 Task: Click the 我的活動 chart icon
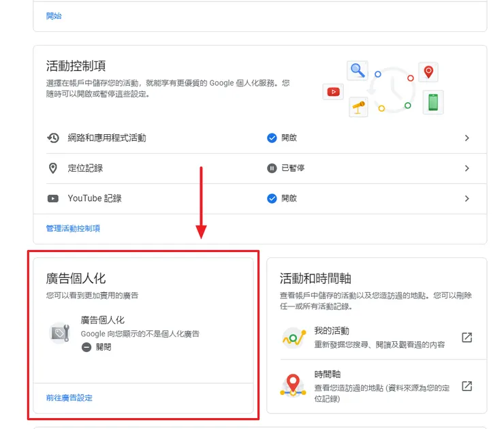[294, 338]
